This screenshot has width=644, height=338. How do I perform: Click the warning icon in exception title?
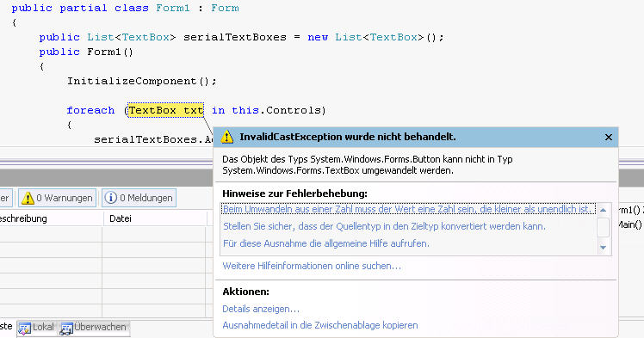[227, 137]
